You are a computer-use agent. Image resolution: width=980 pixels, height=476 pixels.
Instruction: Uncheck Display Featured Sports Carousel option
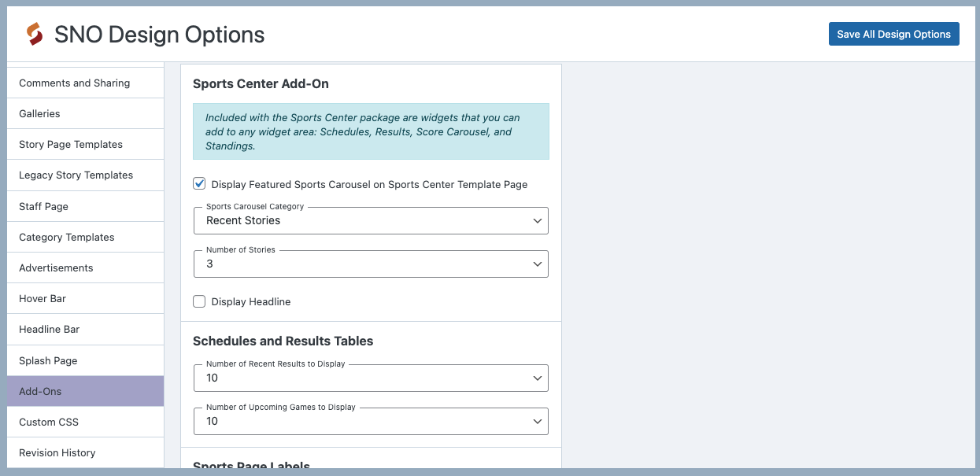[199, 184]
